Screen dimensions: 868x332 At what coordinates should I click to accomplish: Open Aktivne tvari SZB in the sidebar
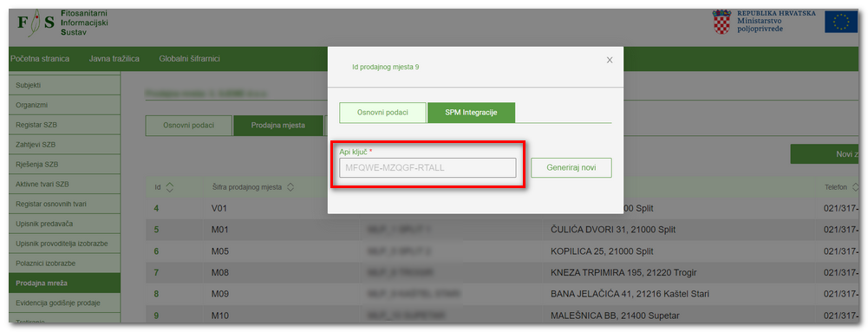(64, 185)
